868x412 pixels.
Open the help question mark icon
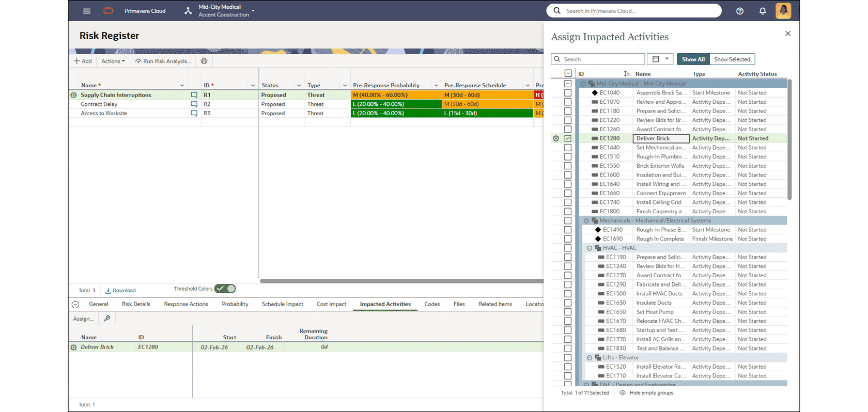click(739, 11)
